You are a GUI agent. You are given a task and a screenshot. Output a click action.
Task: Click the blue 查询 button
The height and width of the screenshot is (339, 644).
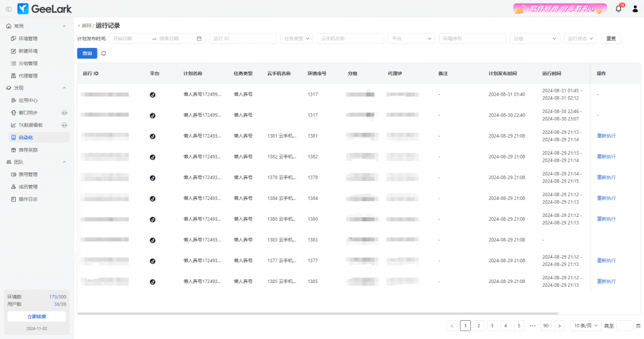click(x=87, y=53)
